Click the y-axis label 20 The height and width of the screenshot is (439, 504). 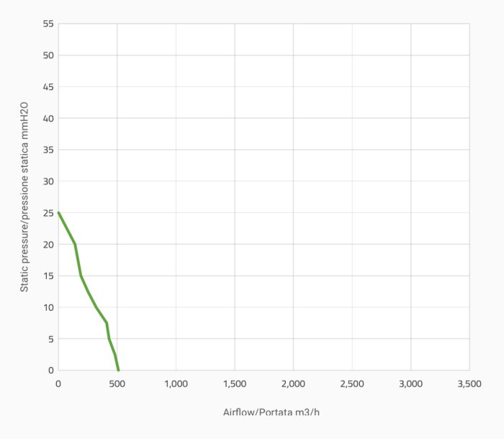pos(48,245)
